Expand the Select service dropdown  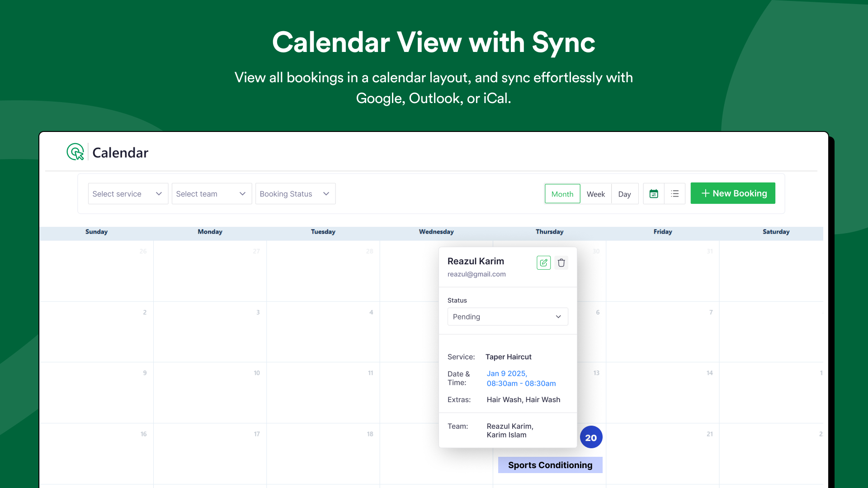128,194
